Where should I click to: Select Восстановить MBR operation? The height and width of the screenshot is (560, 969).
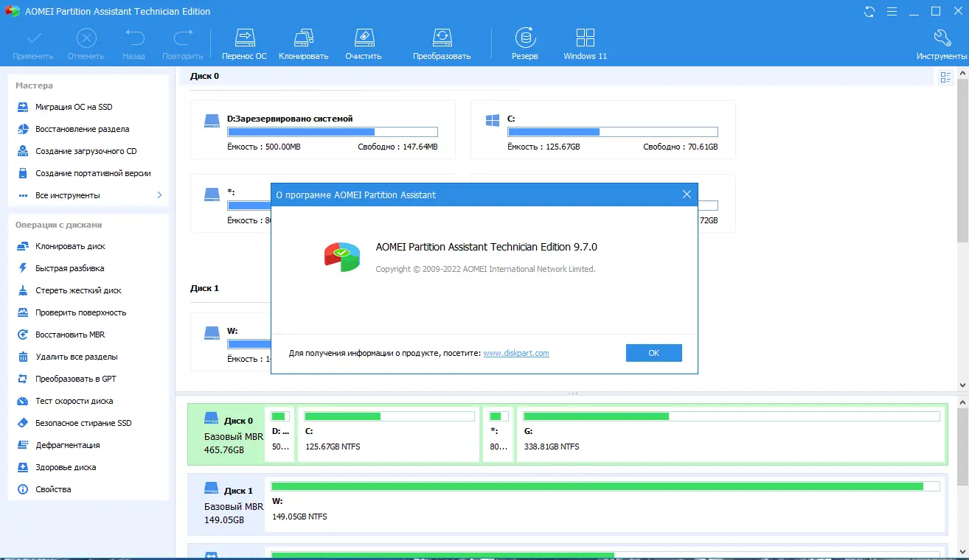point(70,335)
